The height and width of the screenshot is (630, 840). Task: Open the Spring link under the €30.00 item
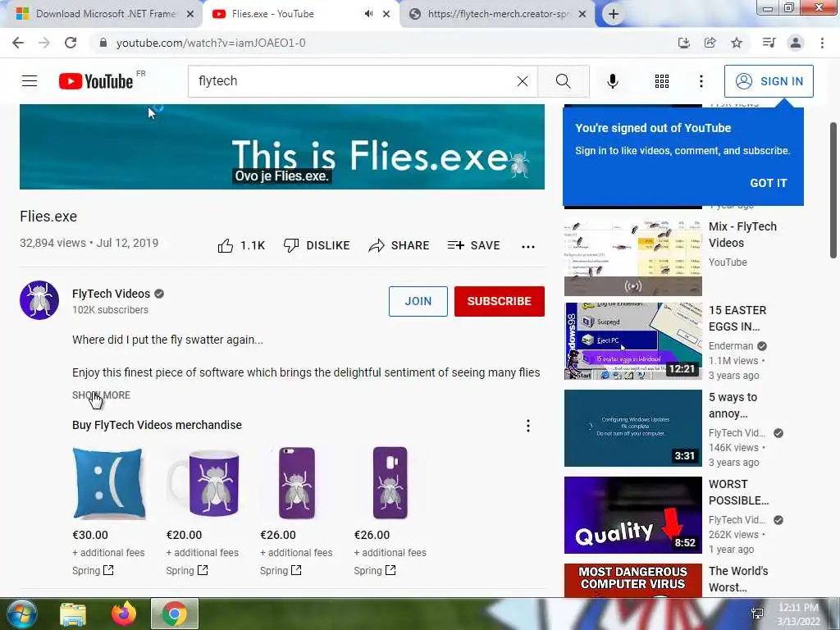point(93,571)
